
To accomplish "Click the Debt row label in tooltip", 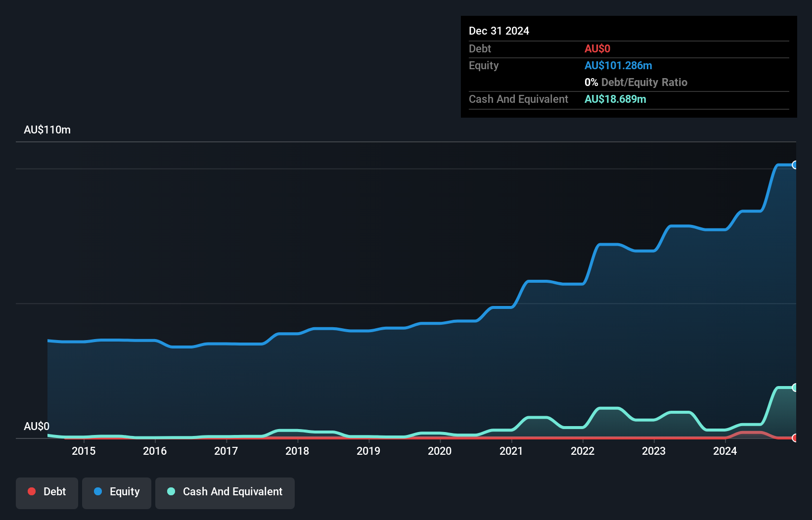I will click(480, 49).
